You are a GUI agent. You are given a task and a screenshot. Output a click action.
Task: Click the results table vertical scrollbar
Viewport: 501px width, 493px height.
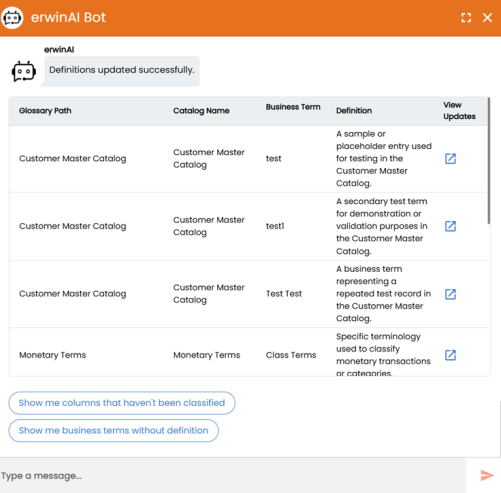(489, 161)
